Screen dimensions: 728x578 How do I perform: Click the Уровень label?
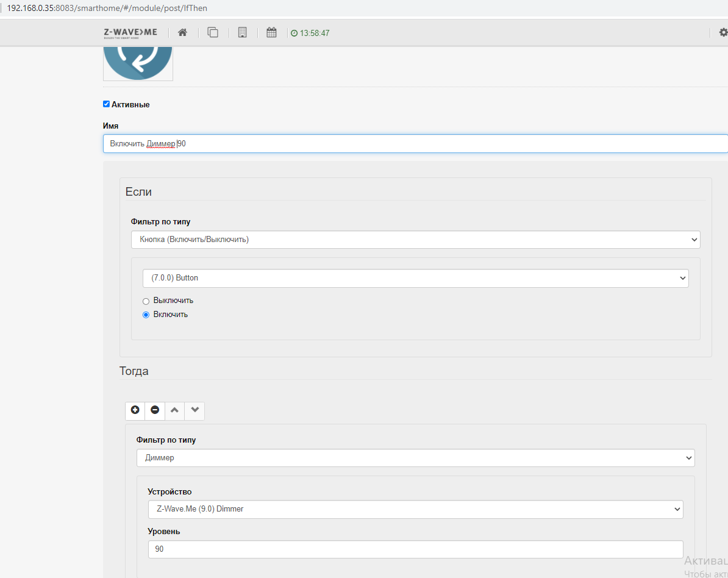pos(164,531)
